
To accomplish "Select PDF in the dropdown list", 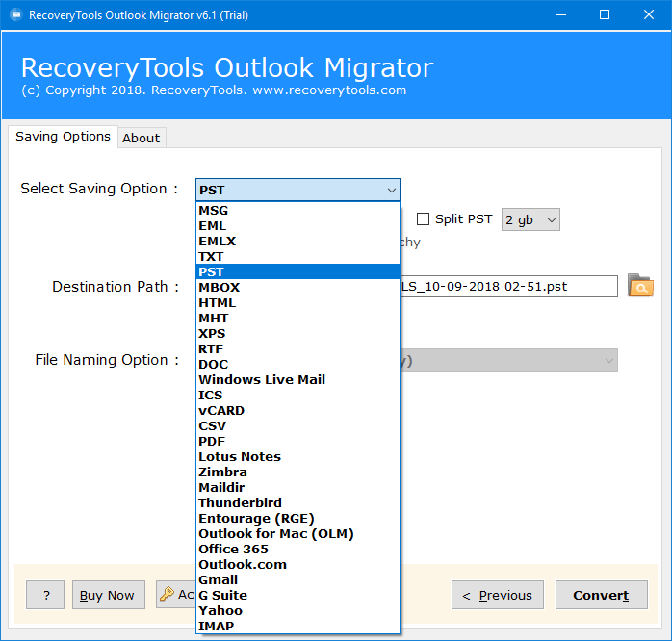I will coord(297,442).
